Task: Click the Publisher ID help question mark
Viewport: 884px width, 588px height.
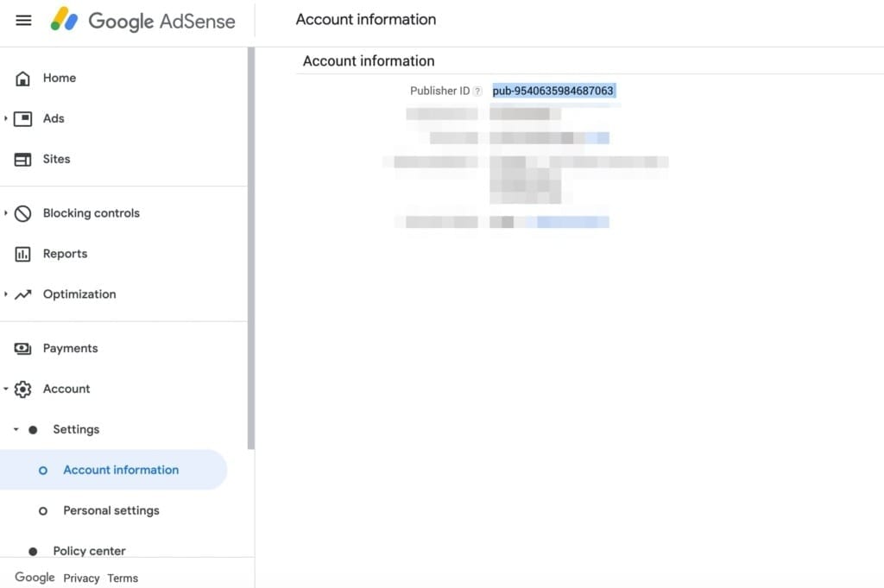Action: 477,92
